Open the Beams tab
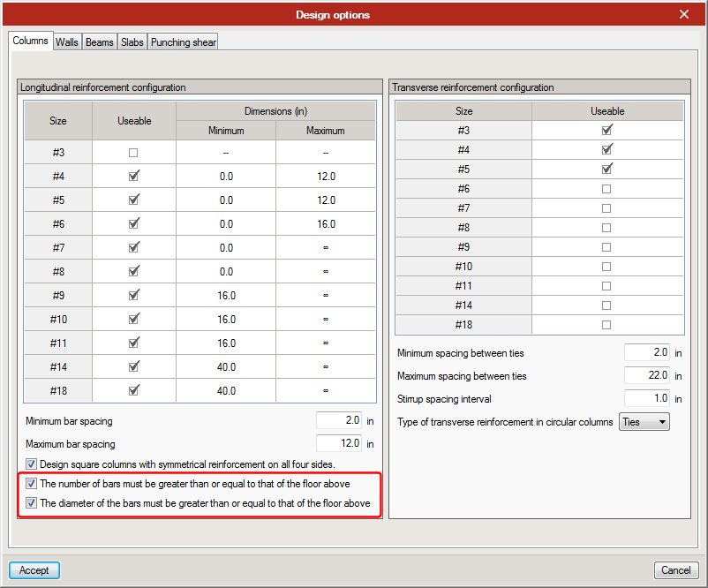Image resolution: width=708 pixels, height=588 pixels. click(x=99, y=41)
